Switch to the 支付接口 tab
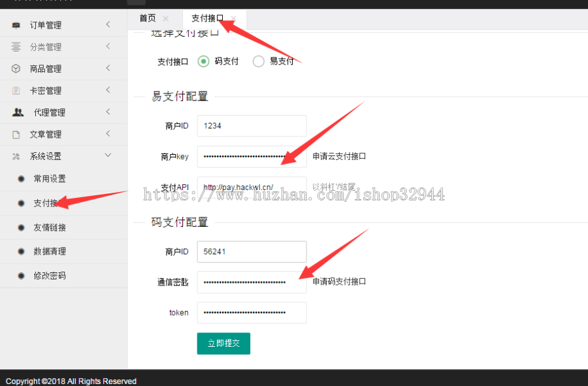 (x=206, y=18)
